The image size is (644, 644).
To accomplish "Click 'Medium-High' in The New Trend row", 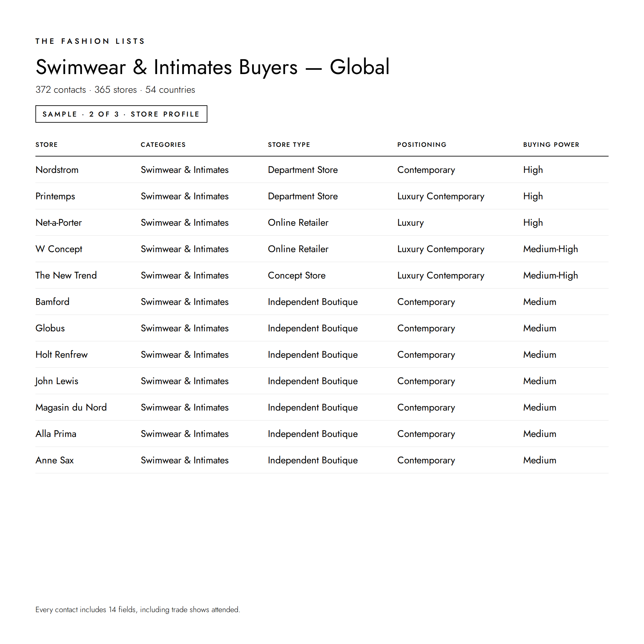I will click(550, 275).
